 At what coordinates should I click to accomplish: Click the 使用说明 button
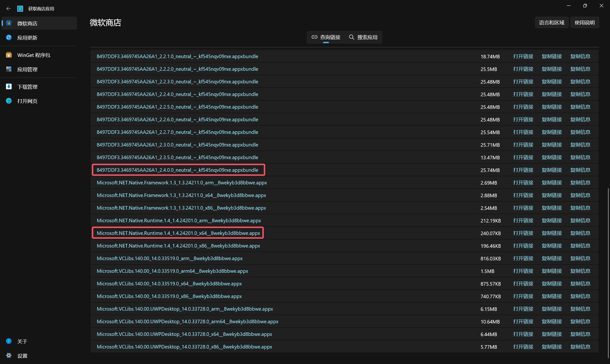tap(585, 23)
